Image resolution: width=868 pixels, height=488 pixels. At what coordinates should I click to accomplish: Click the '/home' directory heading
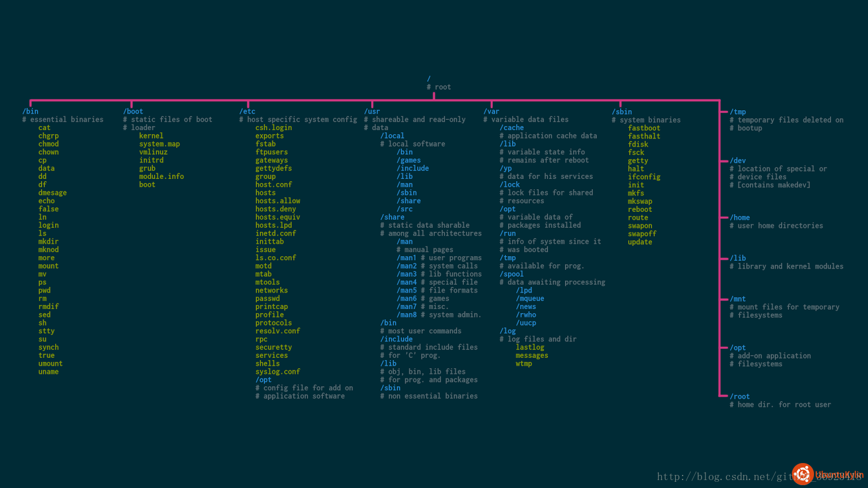tap(740, 218)
